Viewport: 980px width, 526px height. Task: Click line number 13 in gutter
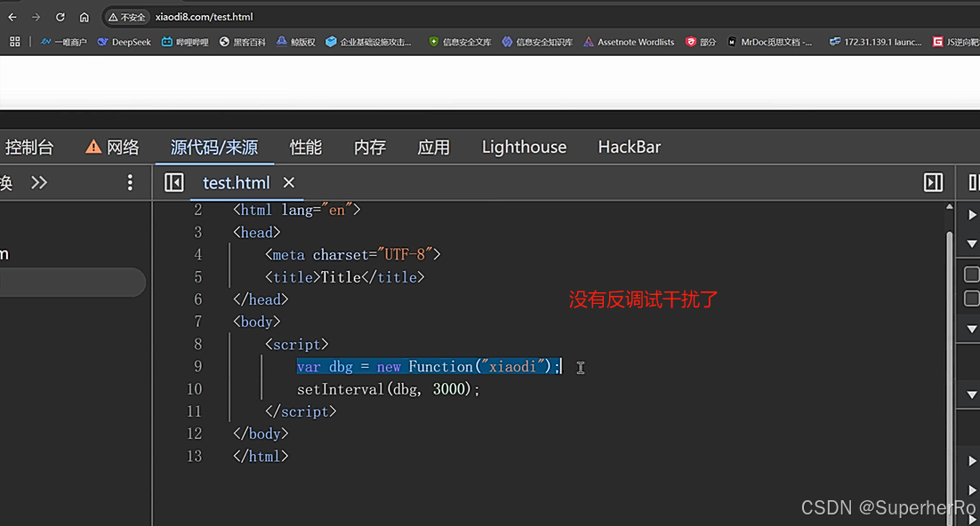[x=195, y=456]
